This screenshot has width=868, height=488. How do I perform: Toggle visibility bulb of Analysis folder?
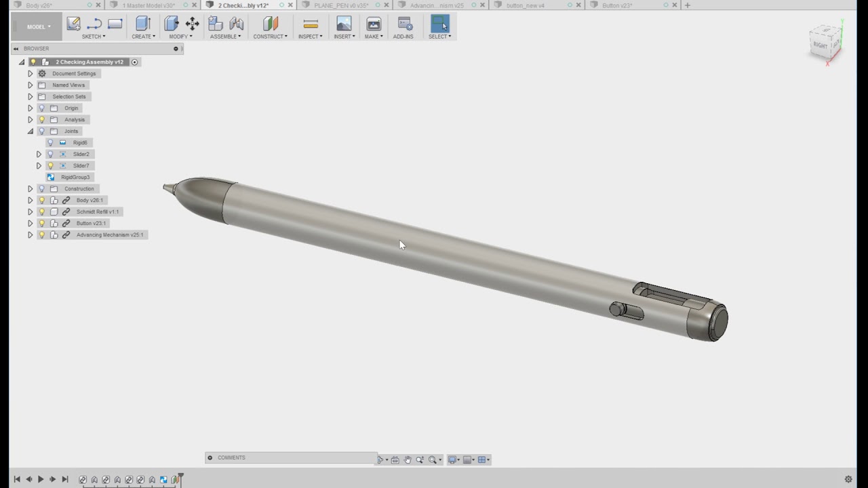[41, 119]
